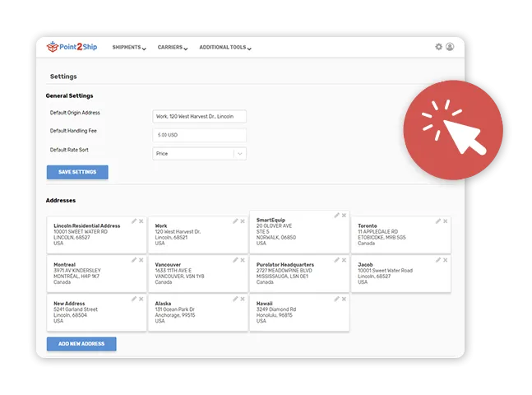Select the Lincoln Residential Address title
This screenshot has width=532, height=395.
click(x=87, y=225)
